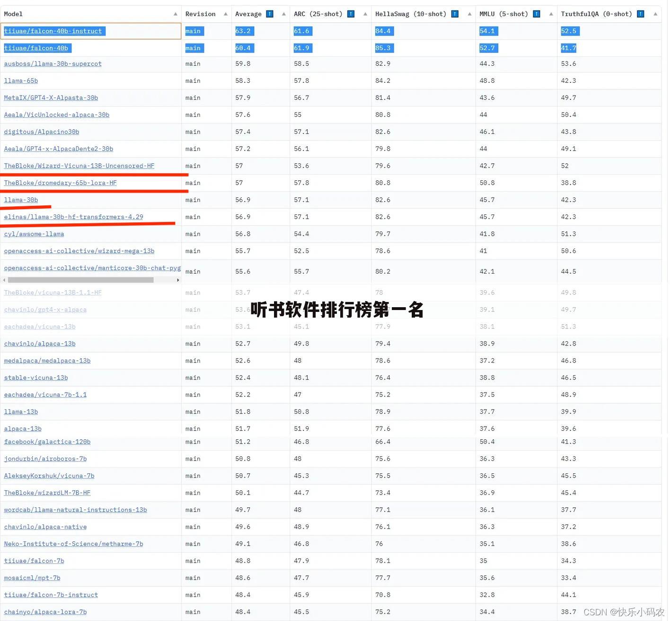
Task: Open elinas/llama-30b-hf-transformers-4.29 link
Action: 73,217
